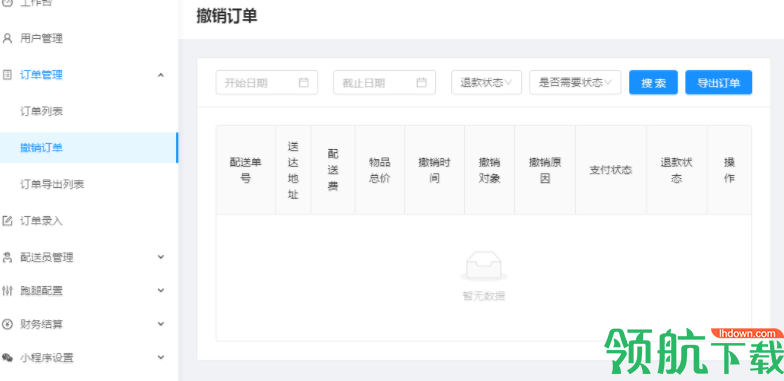Click 小程序设置 menu label
Screen dimensions: 784x381
click(x=47, y=358)
